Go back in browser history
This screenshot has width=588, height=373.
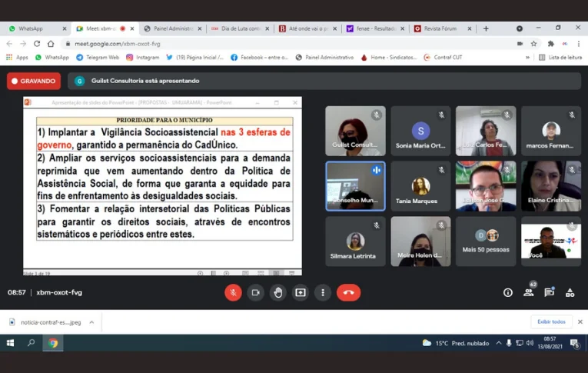tap(9, 44)
